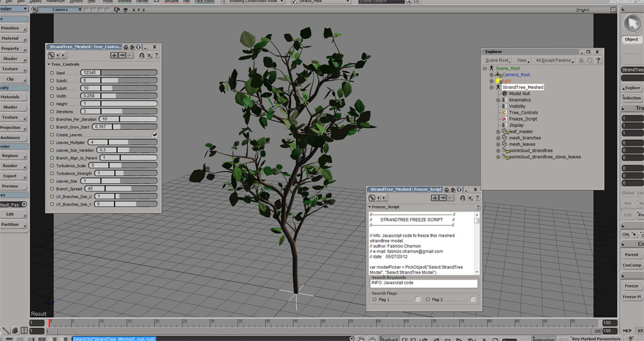
Task: Click the Search Keywords input field
Action: tap(424, 283)
